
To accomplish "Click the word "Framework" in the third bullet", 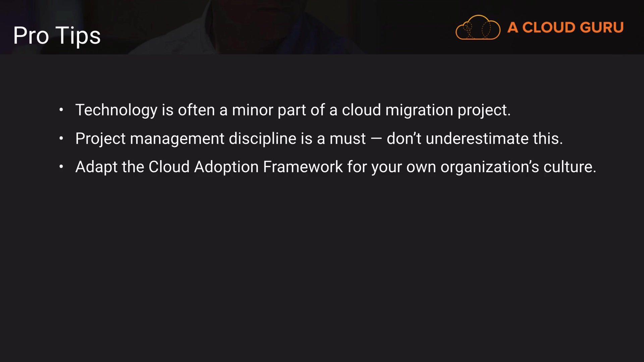I will tap(303, 167).
